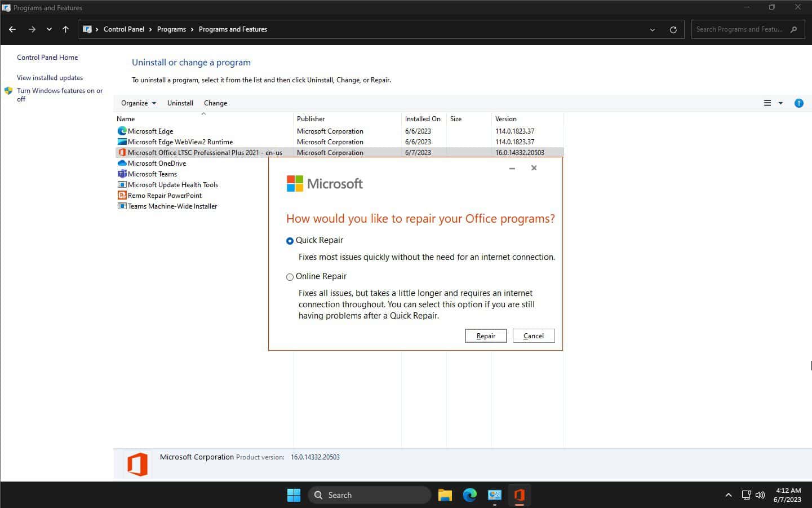Click the Office taskbar icon
The height and width of the screenshot is (508, 812).
(520, 495)
